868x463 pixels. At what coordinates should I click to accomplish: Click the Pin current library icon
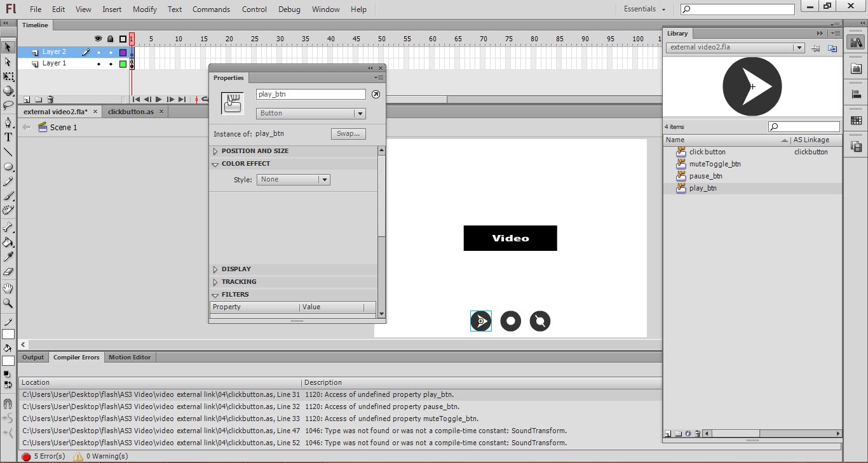[816, 48]
